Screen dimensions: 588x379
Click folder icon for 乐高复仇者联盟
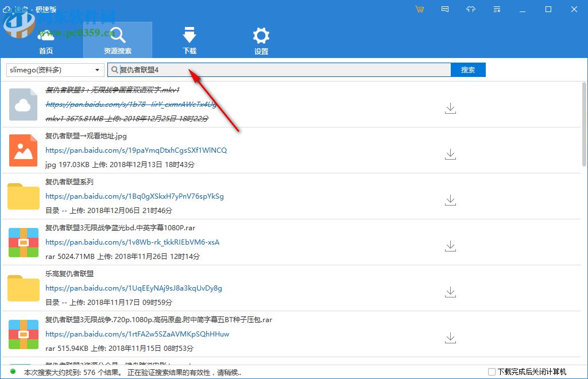(23, 288)
